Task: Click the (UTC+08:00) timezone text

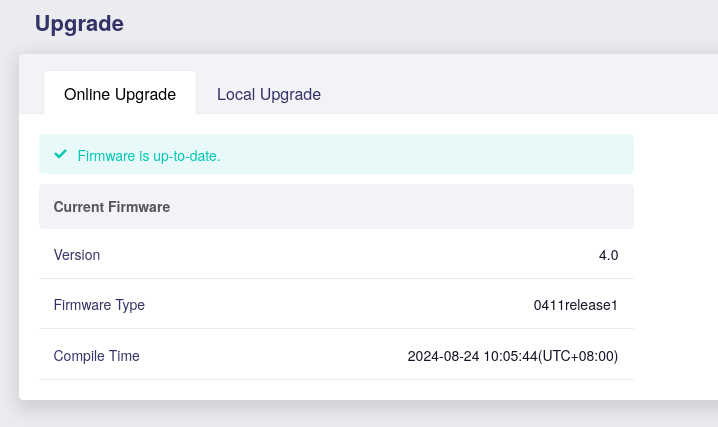Action: pyautogui.click(x=579, y=356)
